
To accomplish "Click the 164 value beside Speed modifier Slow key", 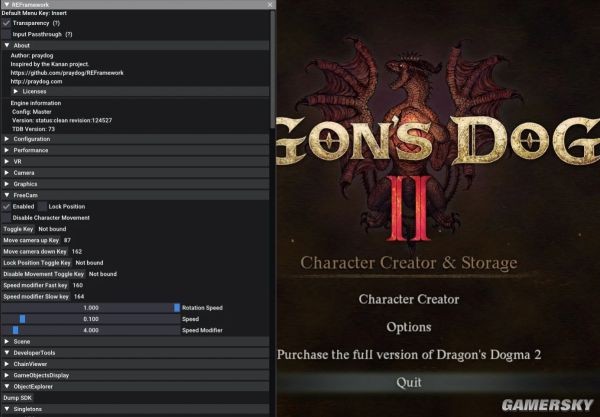I will (79, 296).
